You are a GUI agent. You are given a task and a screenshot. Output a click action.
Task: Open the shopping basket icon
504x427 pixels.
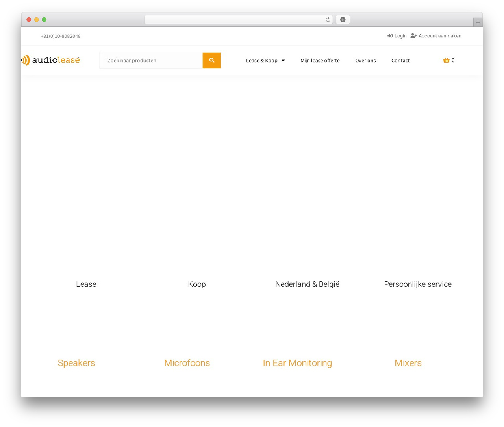tap(446, 60)
